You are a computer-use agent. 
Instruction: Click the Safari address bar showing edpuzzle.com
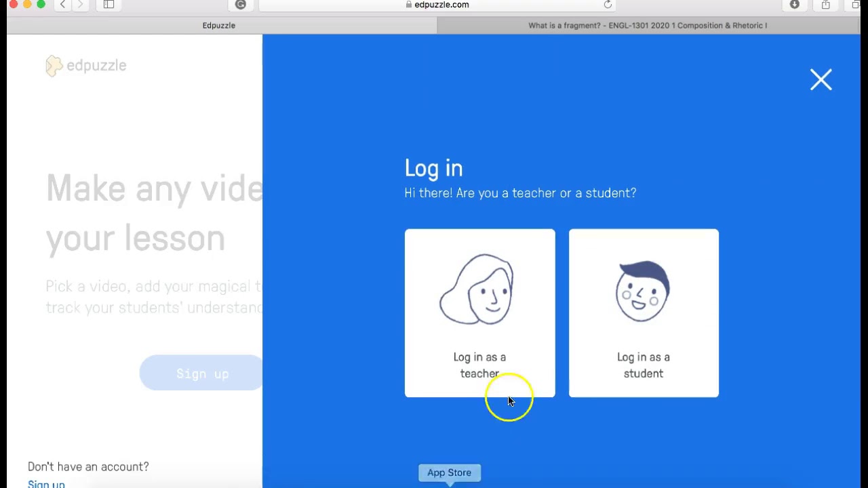(x=438, y=5)
